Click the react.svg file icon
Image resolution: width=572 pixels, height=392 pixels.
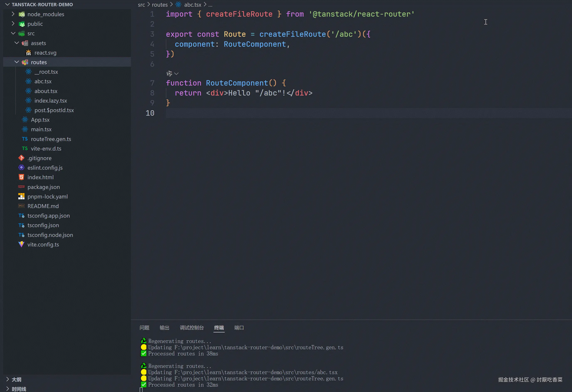click(28, 53)
